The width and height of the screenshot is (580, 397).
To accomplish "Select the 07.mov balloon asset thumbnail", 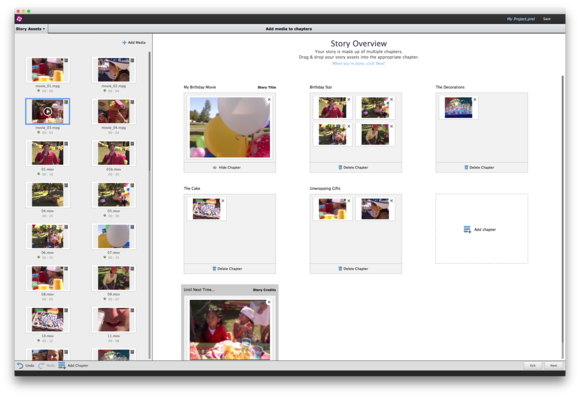I will coord(114,236).
